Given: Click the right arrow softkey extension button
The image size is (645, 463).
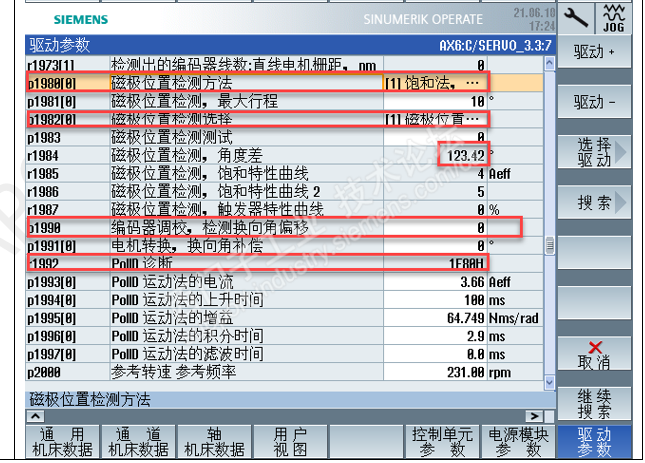Looking at the screenshot, I should click(534, 416).
